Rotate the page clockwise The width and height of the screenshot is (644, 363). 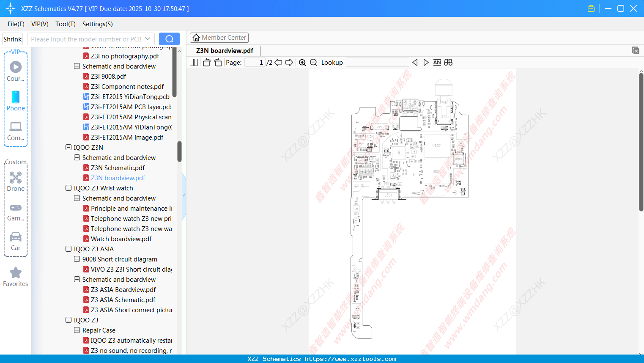pos(218,63)
